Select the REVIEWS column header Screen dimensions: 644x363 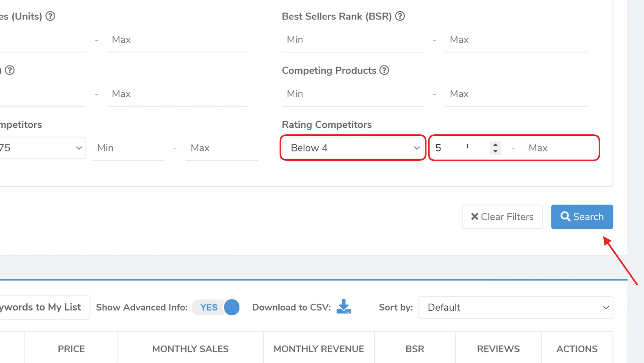click(498, 349)
